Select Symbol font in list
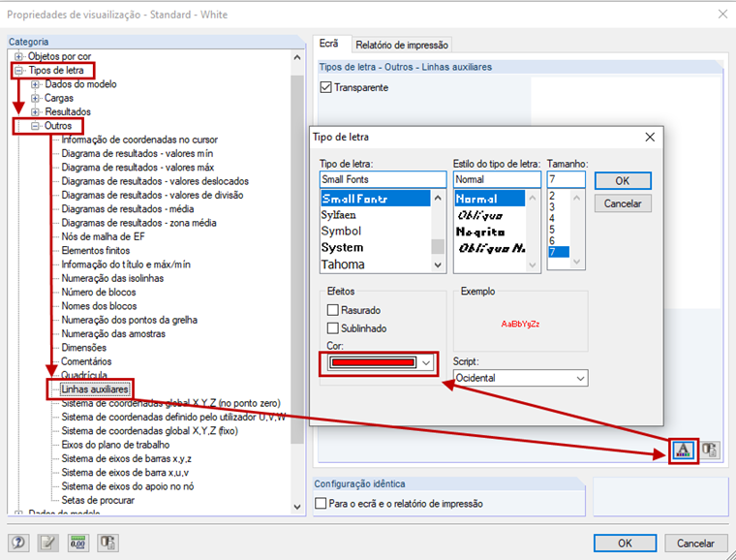 [341, 231]
